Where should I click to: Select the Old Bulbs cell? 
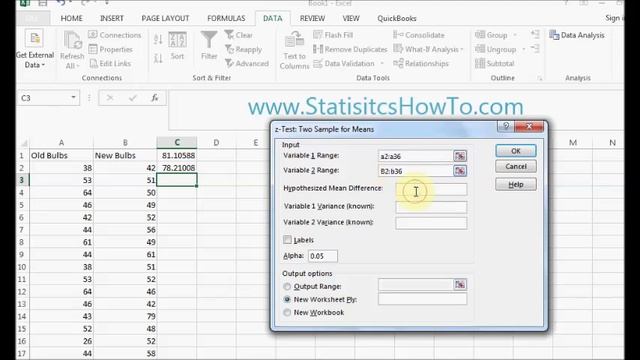pyautogui.click(x=61, y=156)
